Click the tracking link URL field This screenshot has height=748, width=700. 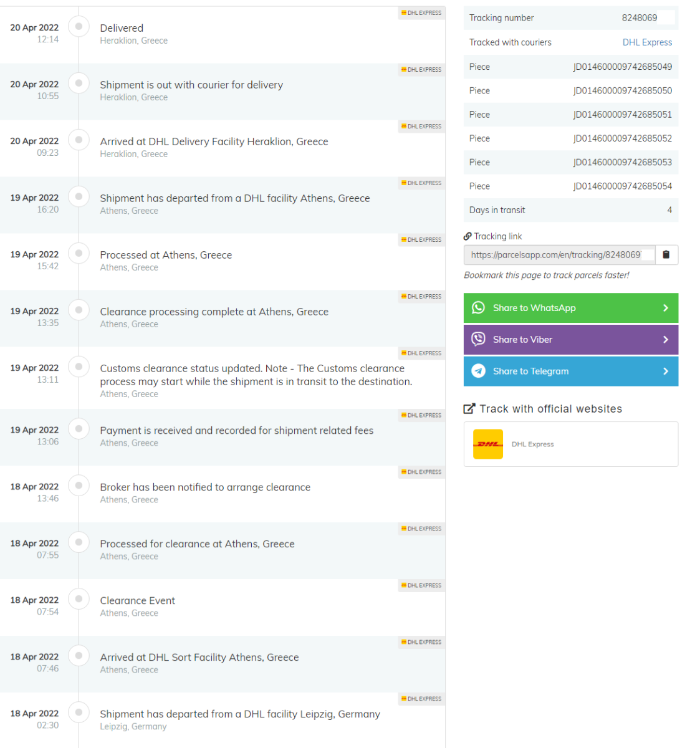coord(560,255)
